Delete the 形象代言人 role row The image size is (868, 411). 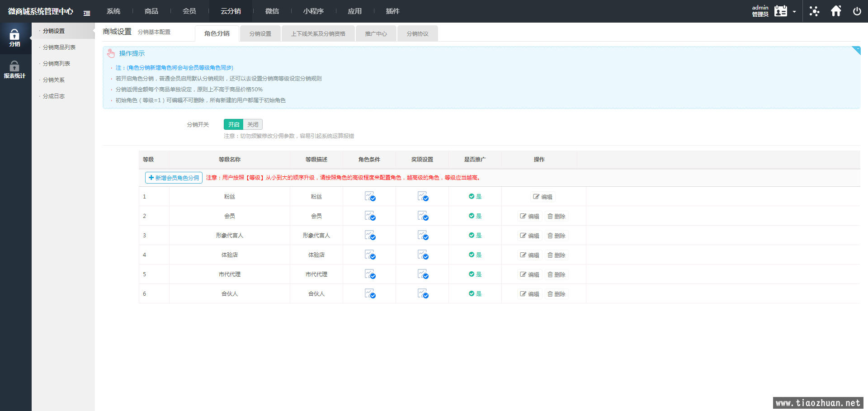pos(557,236)
